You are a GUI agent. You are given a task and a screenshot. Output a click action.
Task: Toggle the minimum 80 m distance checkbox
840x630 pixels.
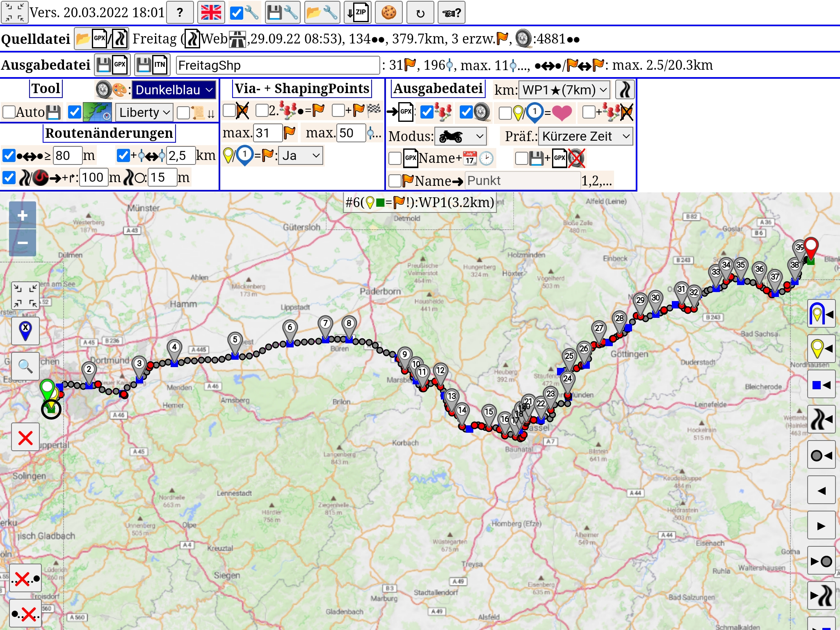[x=9, y=155]
